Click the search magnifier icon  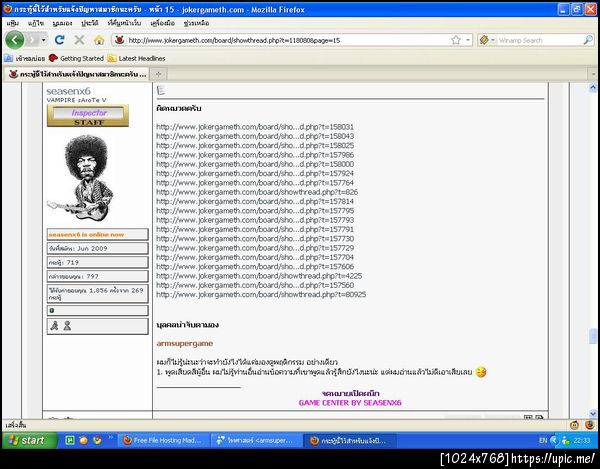pos(588,40)
